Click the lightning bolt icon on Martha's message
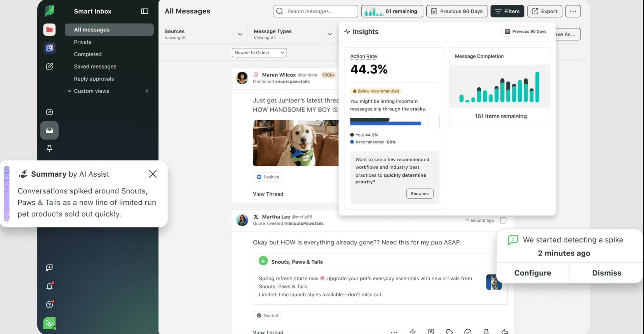The image size is (644, 334). (413, 332)
